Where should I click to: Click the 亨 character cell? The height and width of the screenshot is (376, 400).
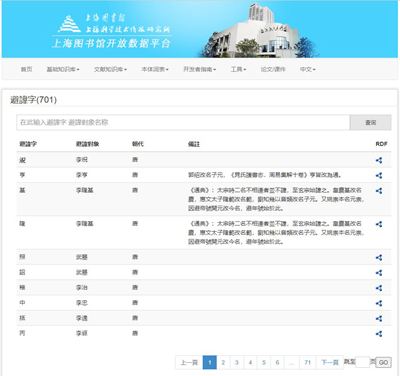[x=22, y=175]
